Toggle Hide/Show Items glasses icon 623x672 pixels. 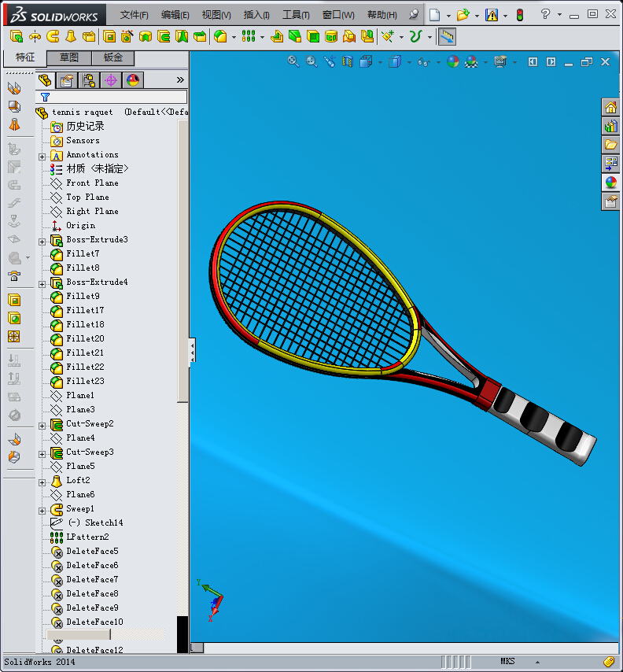pos(424,61)
